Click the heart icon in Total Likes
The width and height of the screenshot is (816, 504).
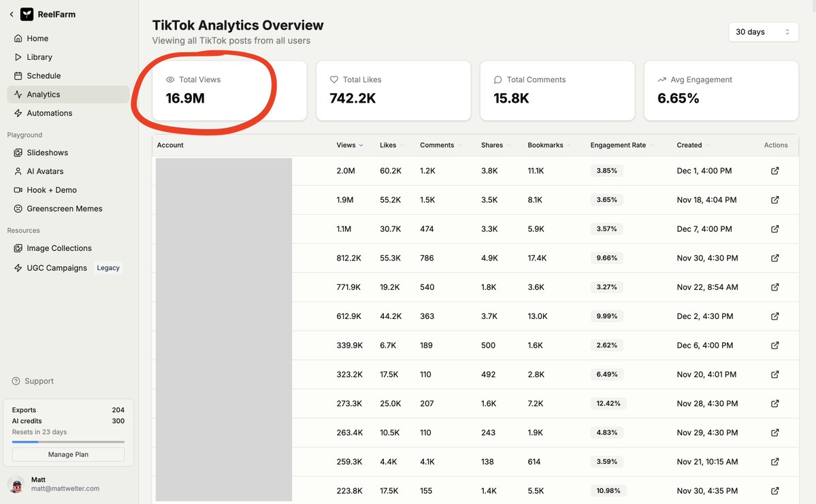click(x=334, y=80)
